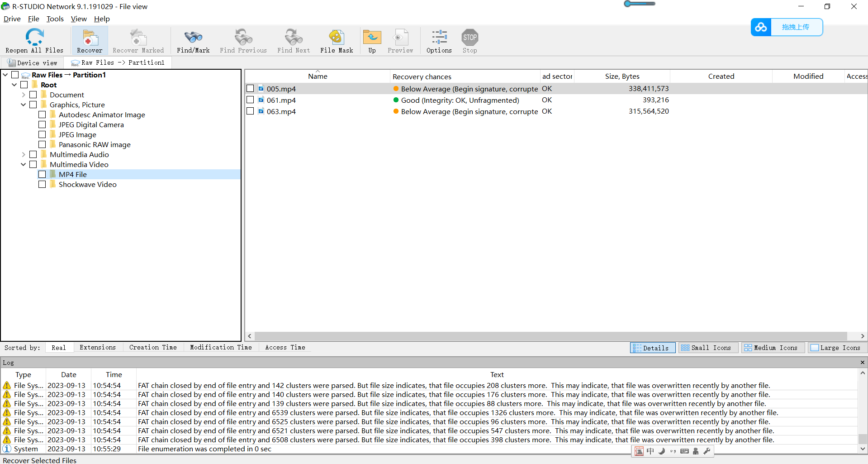Click the 005.mp4 file icon

click(261, 89)
